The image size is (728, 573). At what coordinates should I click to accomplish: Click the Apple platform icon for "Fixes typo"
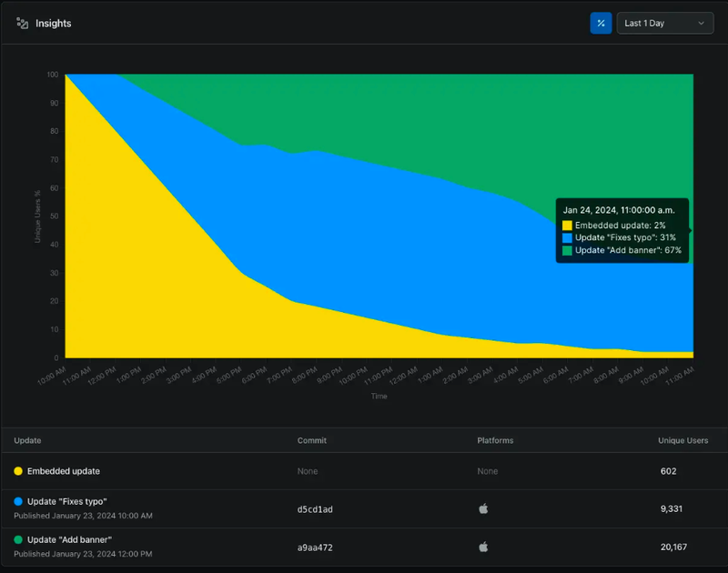click(x=483, y=509)
